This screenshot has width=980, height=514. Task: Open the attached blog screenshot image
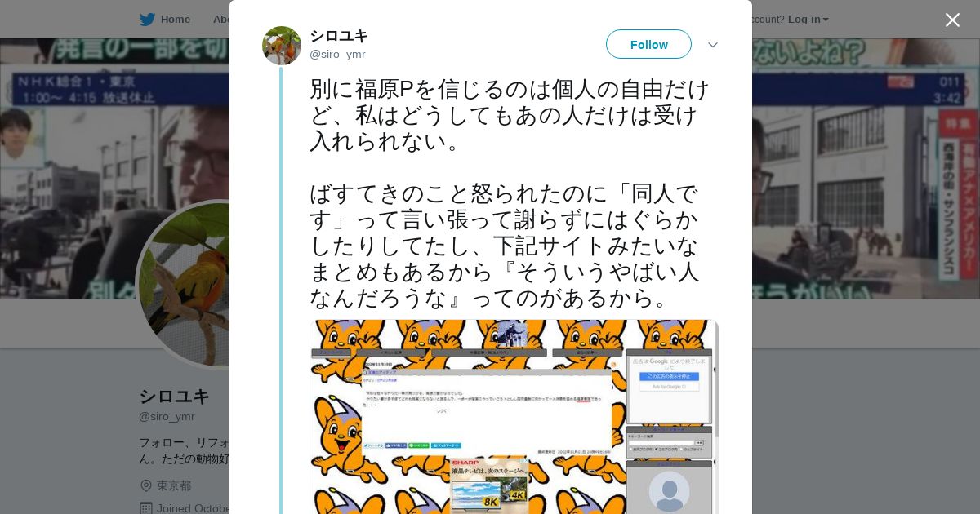(x=514, y=417)
